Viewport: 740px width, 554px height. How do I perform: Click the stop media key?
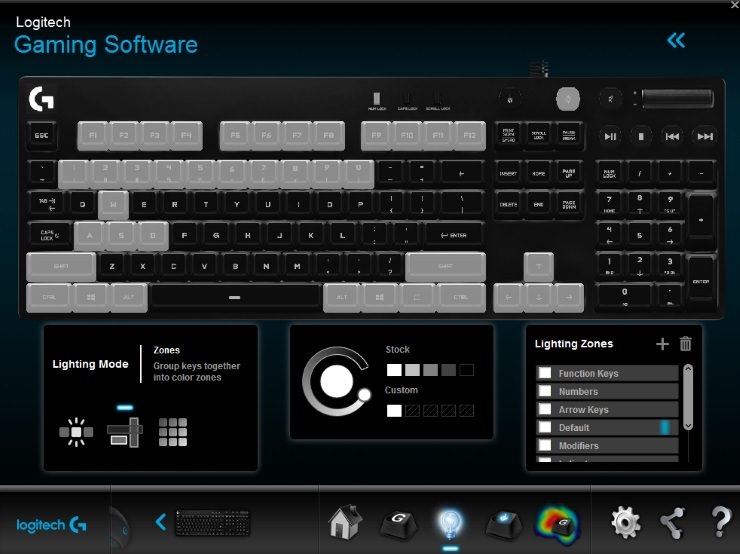pos(641,137)
